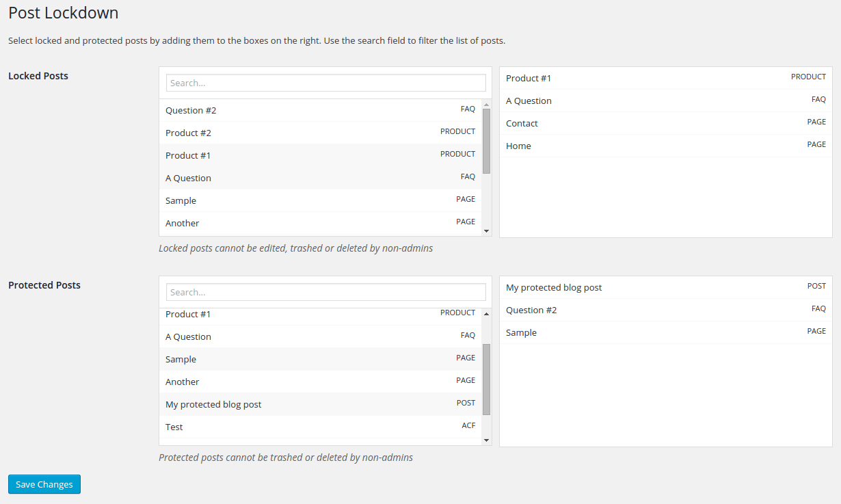Select Sample in Protected Posts available list
This screenshot has width=841, height=504.
pos(321,359)
